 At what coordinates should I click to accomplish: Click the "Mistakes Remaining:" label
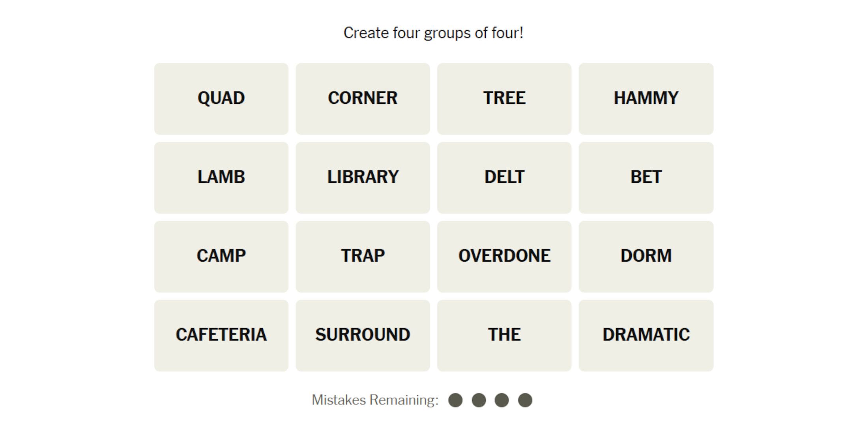point(375,400)
